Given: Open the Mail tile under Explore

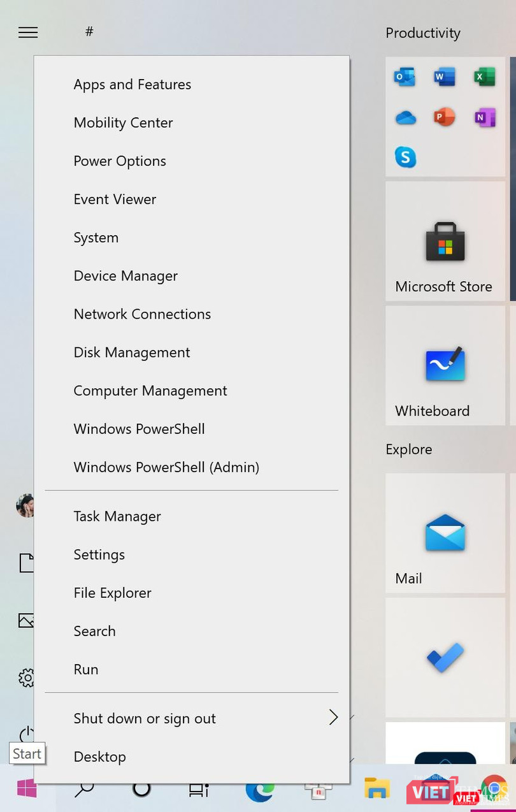Looking at the screenshot, I should 445,533.
